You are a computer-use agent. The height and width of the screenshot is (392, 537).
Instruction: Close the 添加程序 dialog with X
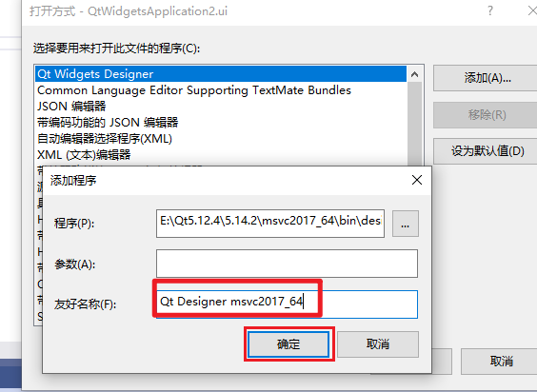coord(417,180)
